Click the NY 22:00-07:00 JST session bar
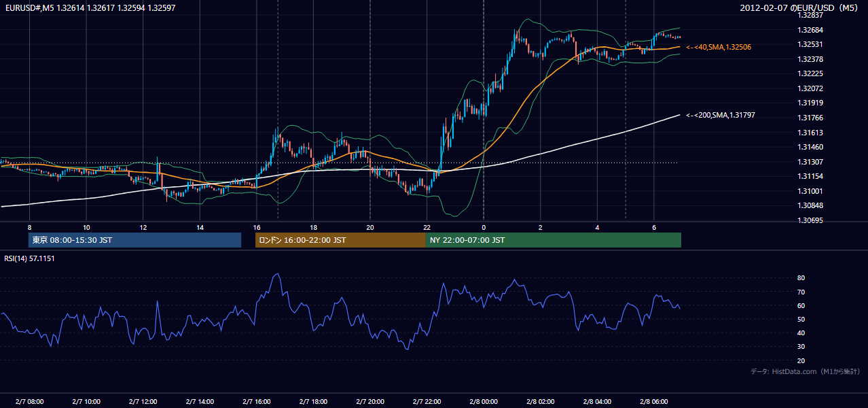Screen dimensions: 868x408 coord(554,240)
